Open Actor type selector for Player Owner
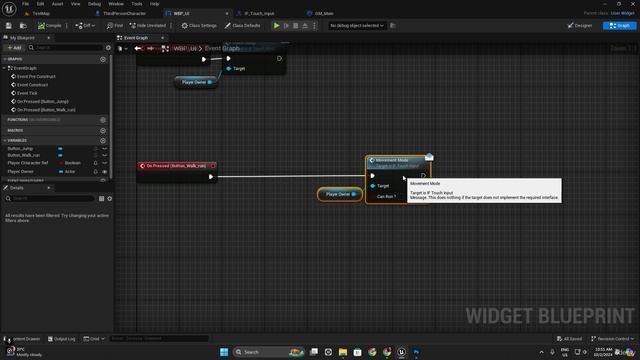This screenshot has height=360, width=640. (67, 172)
